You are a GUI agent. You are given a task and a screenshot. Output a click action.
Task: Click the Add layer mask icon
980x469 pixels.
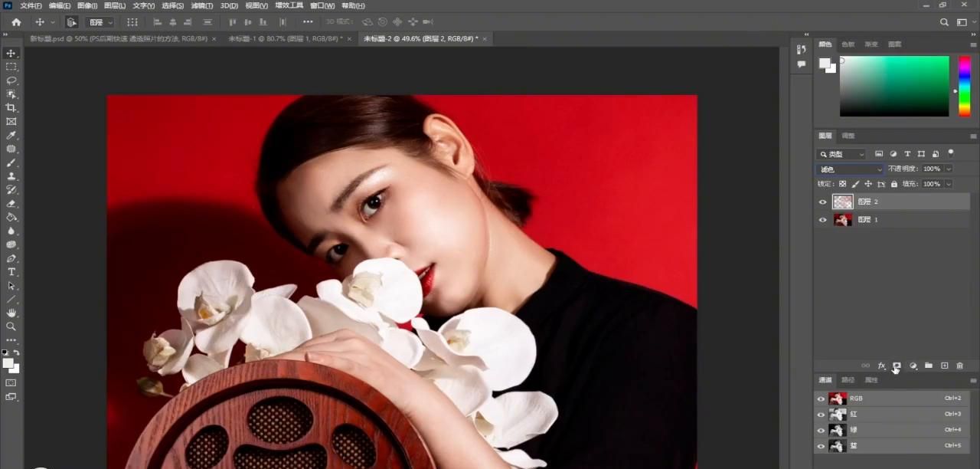click(x=897, y=366)
